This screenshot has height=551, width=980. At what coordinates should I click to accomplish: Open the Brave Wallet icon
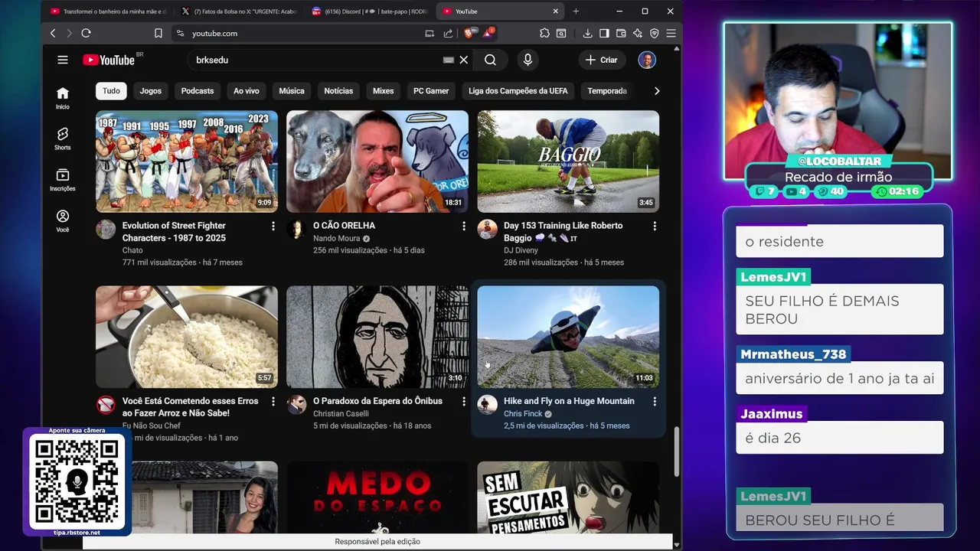(621, 34)
